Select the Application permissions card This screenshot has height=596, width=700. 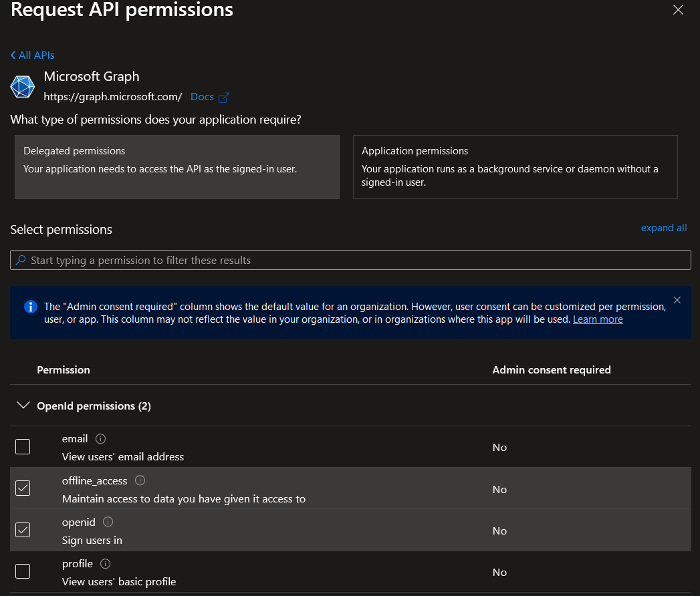(x=515, y=167)
